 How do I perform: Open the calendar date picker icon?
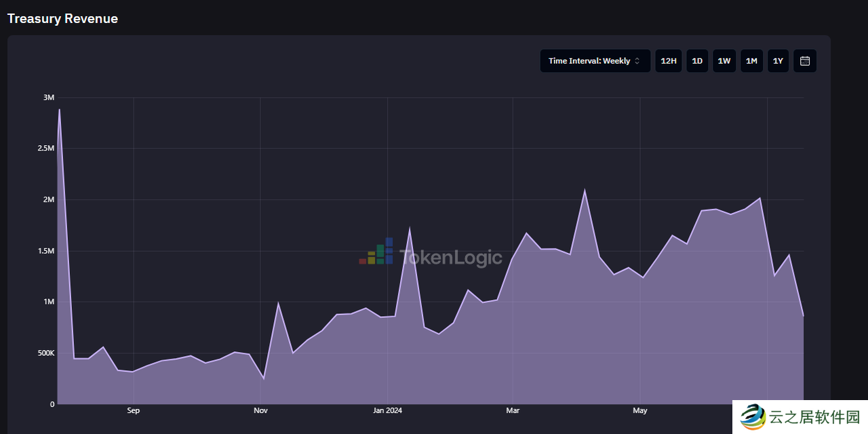coord(805,61)
